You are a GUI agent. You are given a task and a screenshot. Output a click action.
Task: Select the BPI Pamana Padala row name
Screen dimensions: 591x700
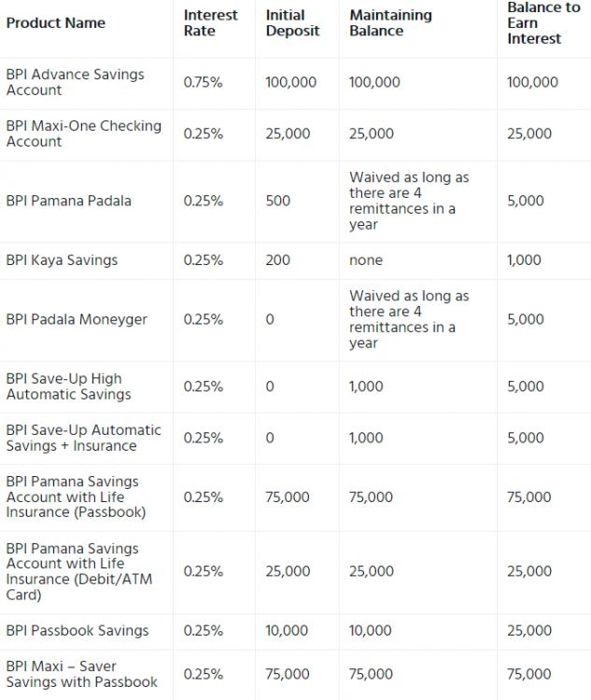pos(69,201)
